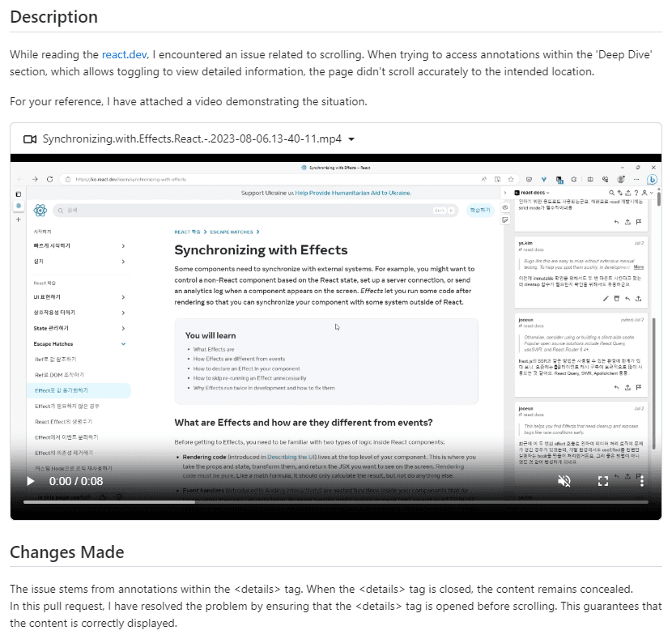Screen dimensions: 672x639
Task: Collapse the Escape Hatches sidebar section
Action: (x=79, y=343)
